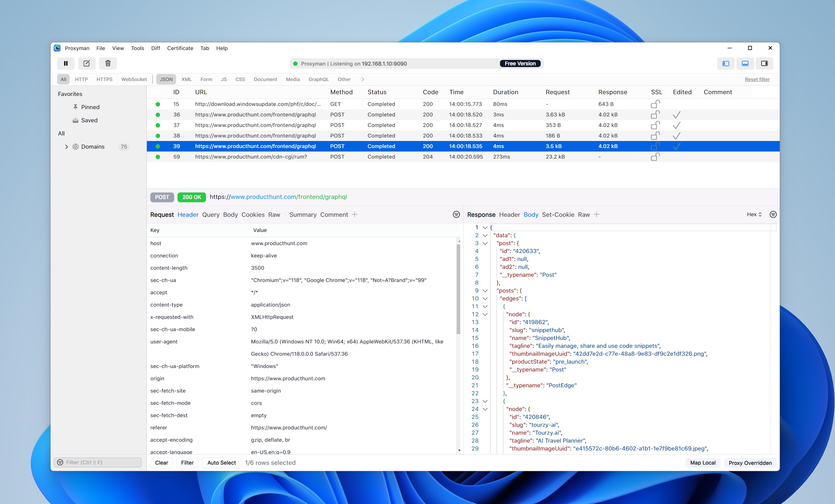Click the green status dot on row 59

coord(158,157)
